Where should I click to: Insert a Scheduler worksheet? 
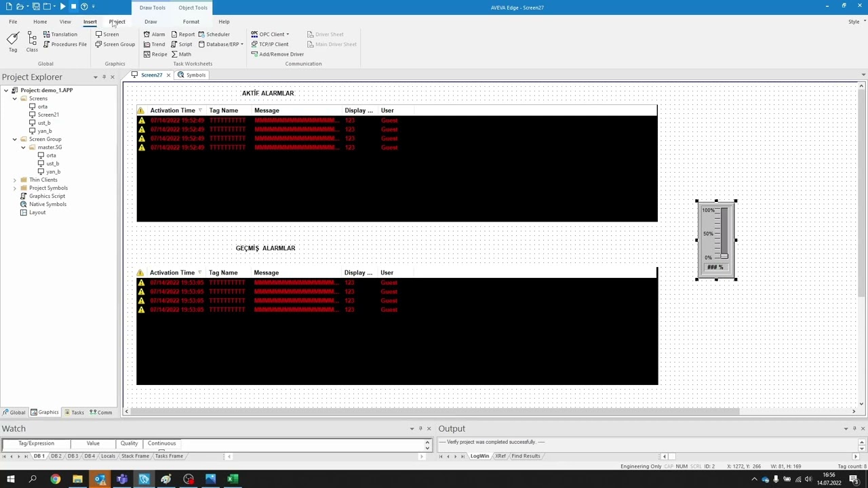(x=214, y=34)
